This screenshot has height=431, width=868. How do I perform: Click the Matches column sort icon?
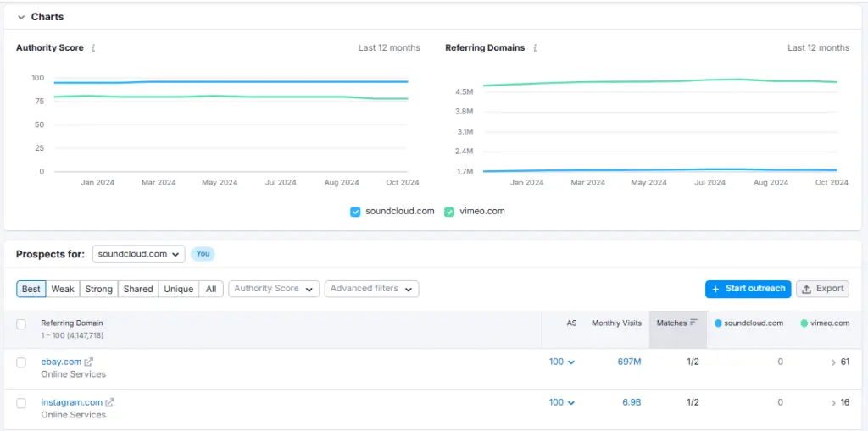694,323
